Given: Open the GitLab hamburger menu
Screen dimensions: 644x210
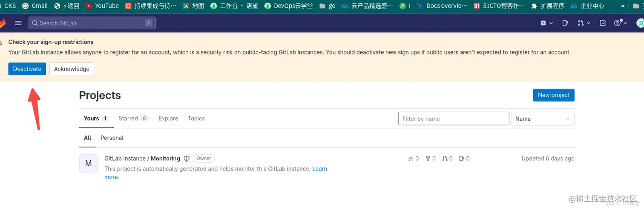Looking at the screenshot, I should pyautogui.click(x=18, y=23).
